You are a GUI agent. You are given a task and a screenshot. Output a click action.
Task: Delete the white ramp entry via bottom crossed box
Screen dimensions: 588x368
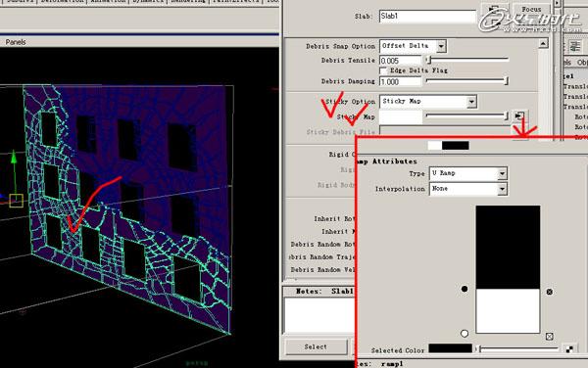point(550,337)
